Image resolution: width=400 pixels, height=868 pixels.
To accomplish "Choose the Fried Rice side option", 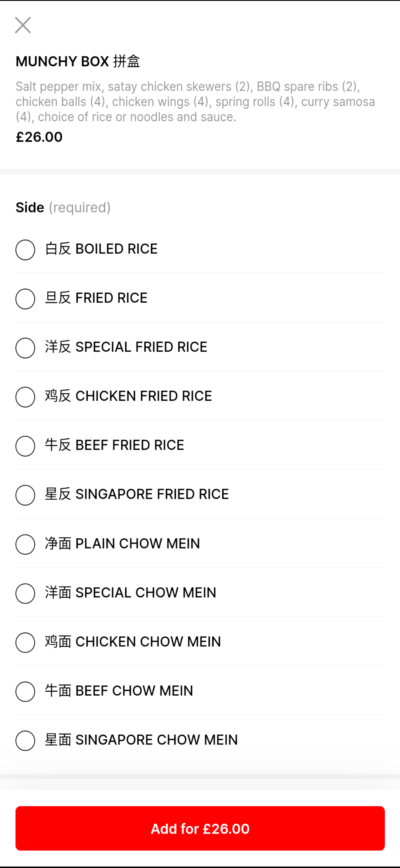I will (25, 299).
